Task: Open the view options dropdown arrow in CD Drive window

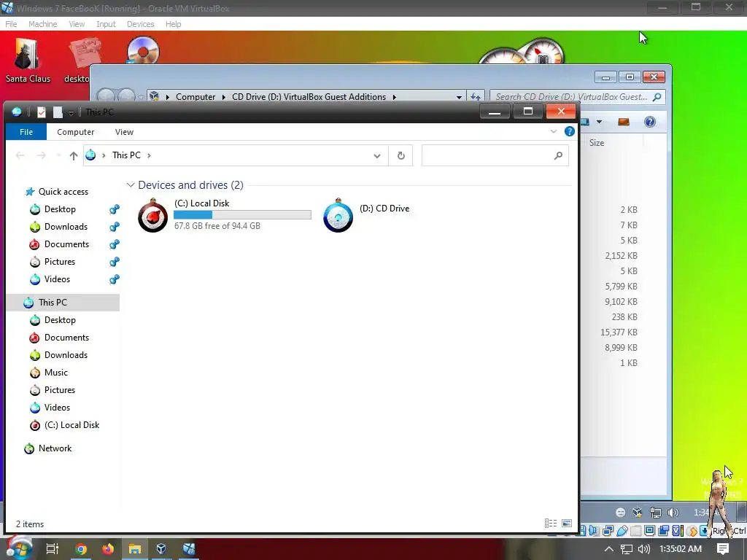Action: (x=600, y=122)
